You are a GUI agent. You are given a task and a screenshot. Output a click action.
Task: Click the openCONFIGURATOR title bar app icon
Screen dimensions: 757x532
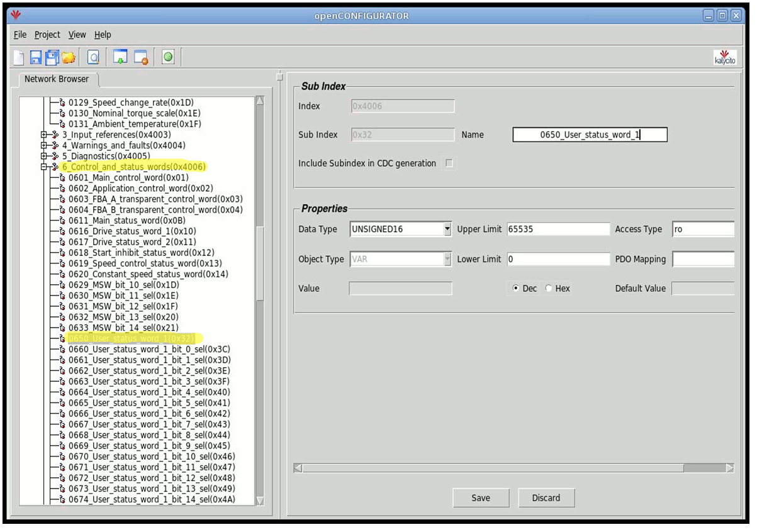[17, 15]
